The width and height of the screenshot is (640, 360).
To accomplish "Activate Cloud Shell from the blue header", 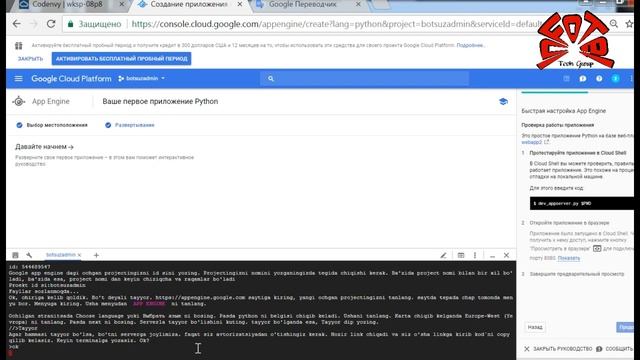I will click(x=566, y=78).
